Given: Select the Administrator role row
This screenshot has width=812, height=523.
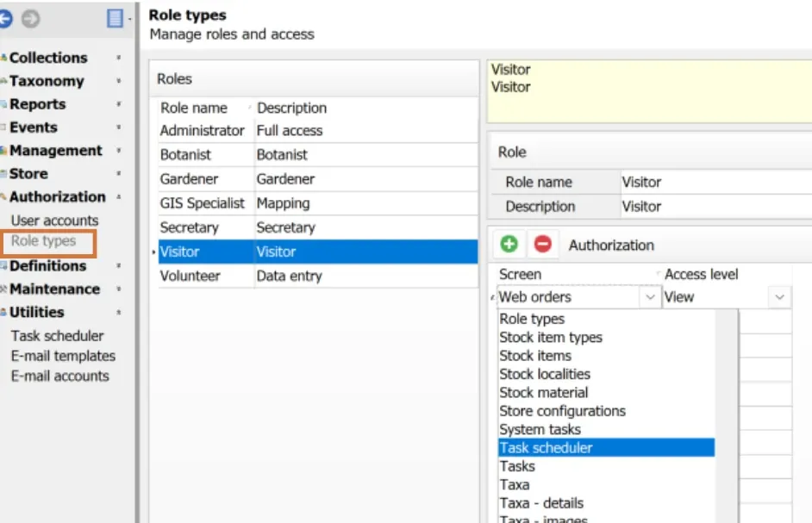Looking at the screenshot, I should point(318,130).
